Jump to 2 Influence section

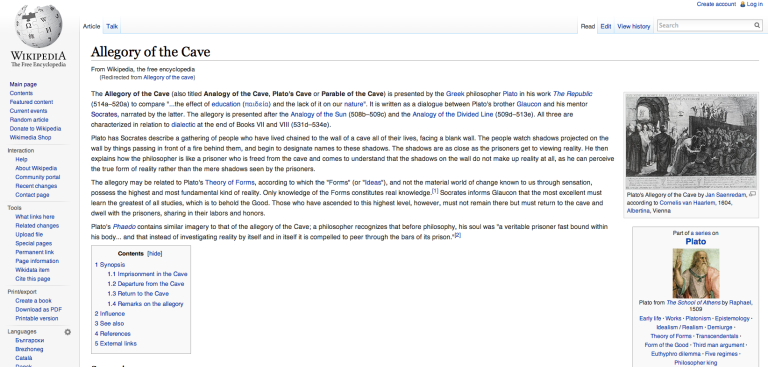(x=110, y=314)
